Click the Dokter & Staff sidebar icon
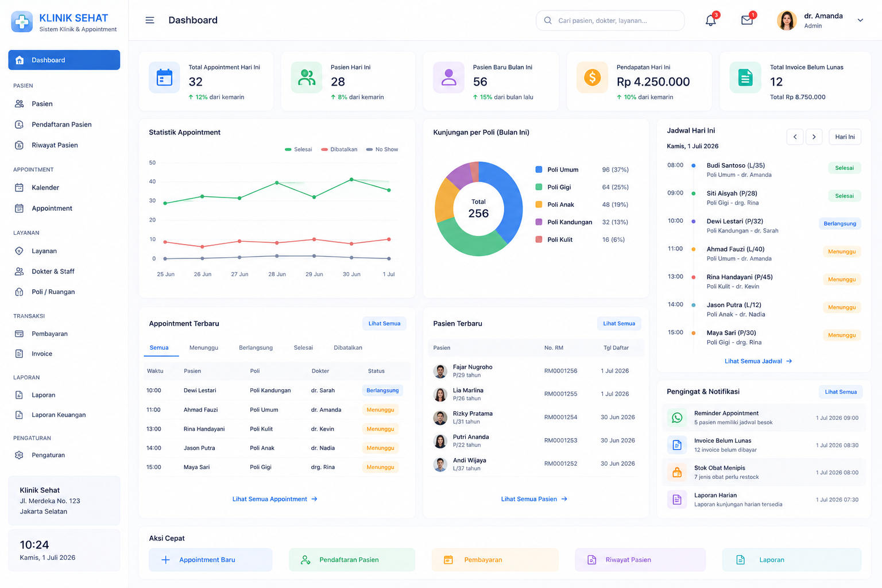Viewport: 882px width, 588px height. [x=19, y=272]
